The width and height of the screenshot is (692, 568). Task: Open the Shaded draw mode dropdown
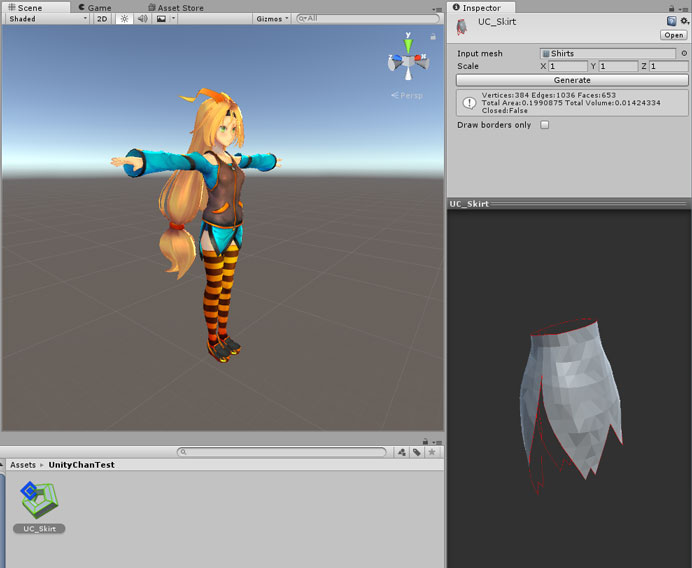tap(48, 19)
